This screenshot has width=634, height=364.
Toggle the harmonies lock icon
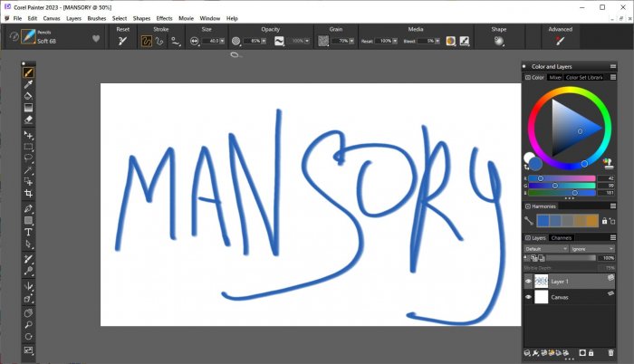tap(604, 221)
